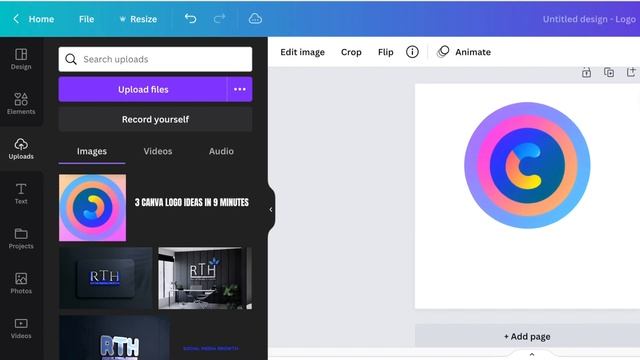Click the Crop button
The image size is (640, 360).
351,52
